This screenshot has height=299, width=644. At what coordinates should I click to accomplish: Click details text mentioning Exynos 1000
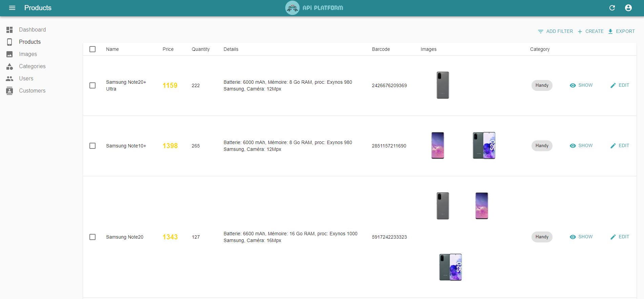[290, 237]
